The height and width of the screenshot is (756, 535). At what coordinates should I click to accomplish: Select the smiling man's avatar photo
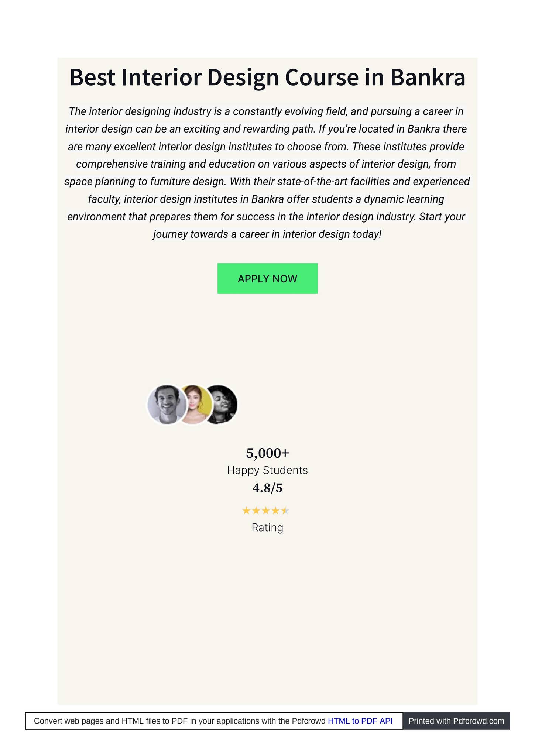pos(167,405)
